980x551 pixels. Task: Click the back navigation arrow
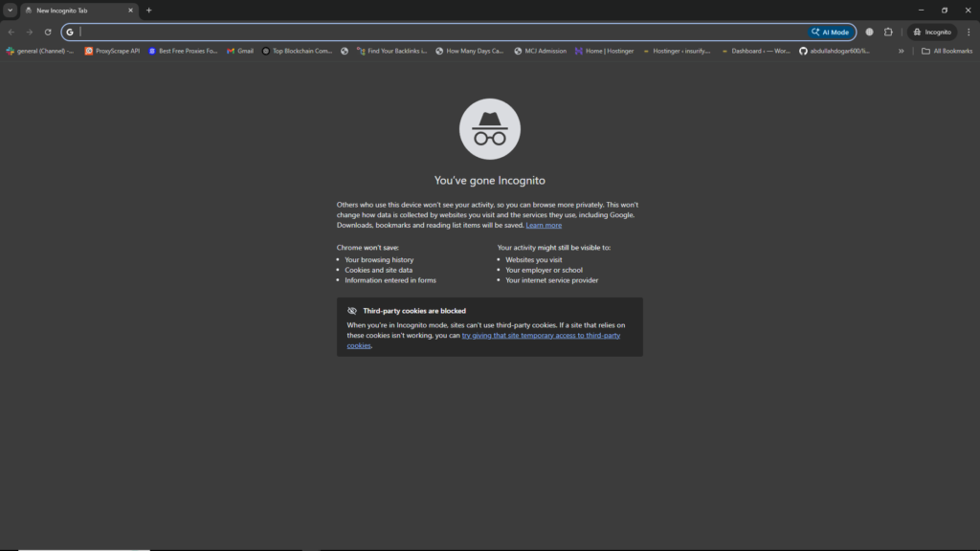[x=11, y=32]
